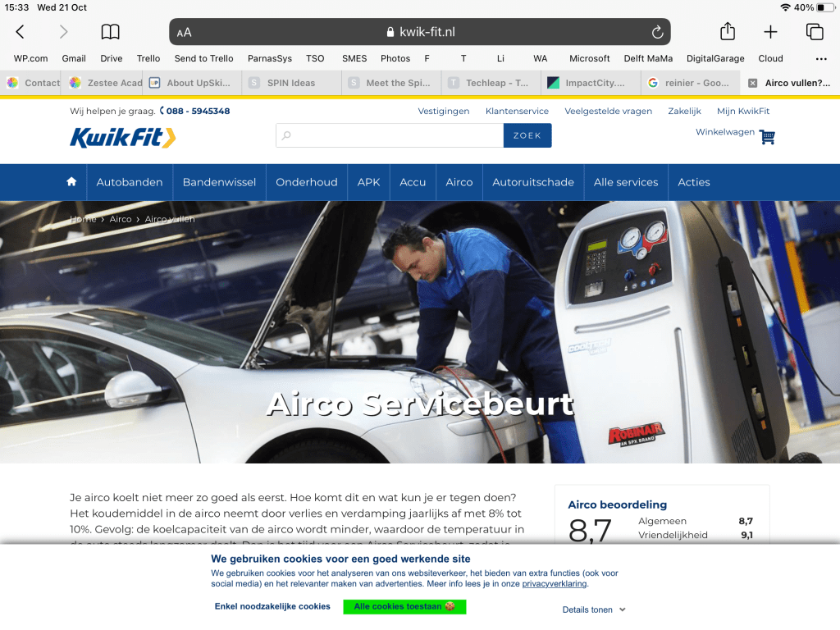840x630 pixels.
Task: Tap the Share icon in Safari
Action: click(x=728, y=32)
